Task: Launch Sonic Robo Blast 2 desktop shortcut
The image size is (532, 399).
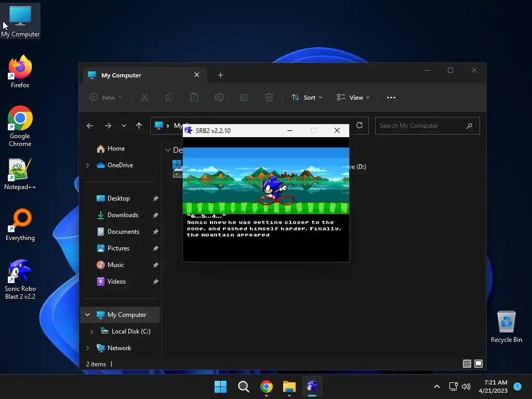Action: pos(20,279)
